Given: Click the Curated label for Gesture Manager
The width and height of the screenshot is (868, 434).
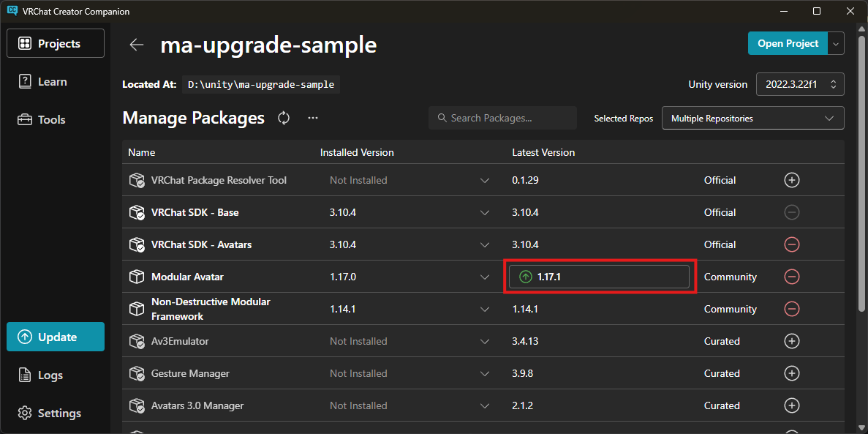Looking at the screenshot, I should [x=722, y=373].
